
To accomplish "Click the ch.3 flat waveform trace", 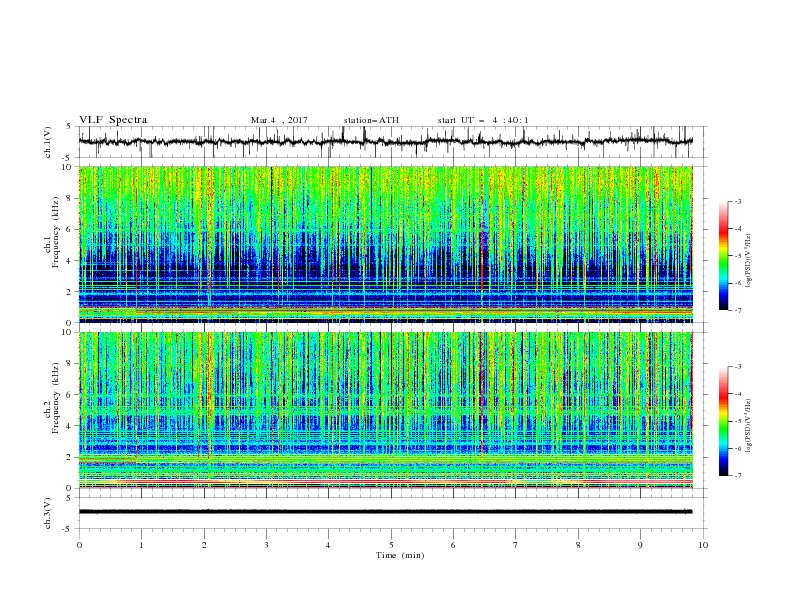I will click(385, 512).
